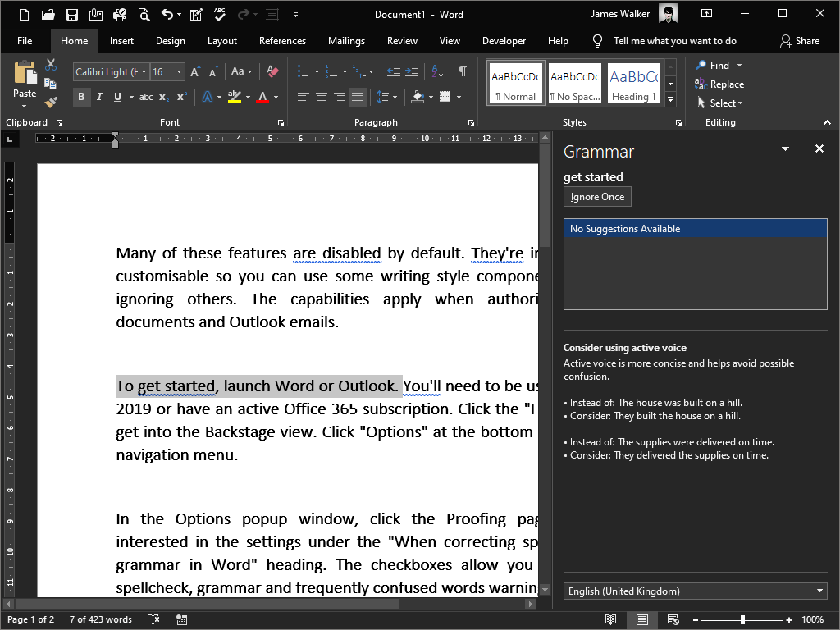840x630 pixels.
Task: Open the Change Case Aa dropdown
Action: [241, 71]
